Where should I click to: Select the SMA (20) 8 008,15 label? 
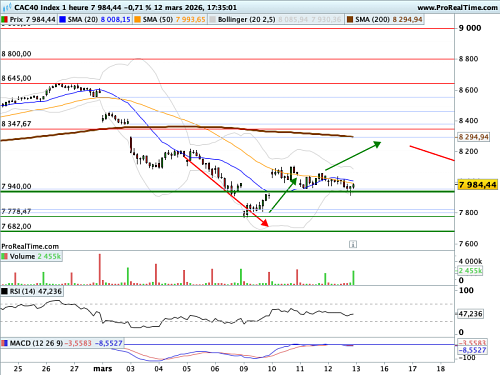point(99,20)
